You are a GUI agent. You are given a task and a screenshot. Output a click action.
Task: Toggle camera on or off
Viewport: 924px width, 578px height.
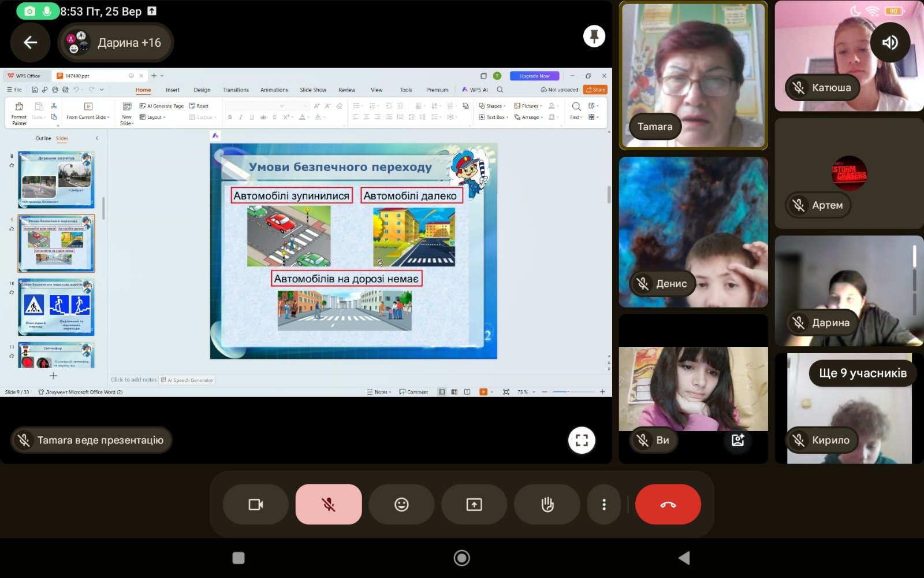coord(256,505)
